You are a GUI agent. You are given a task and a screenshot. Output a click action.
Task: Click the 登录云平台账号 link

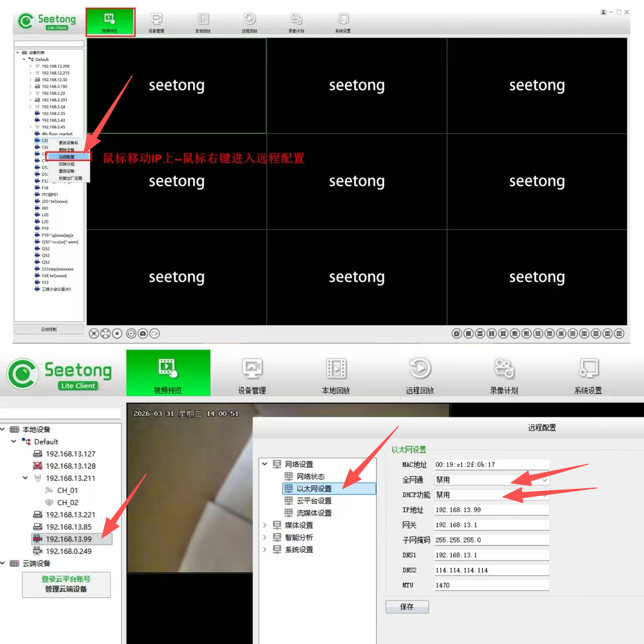point(66,579)
